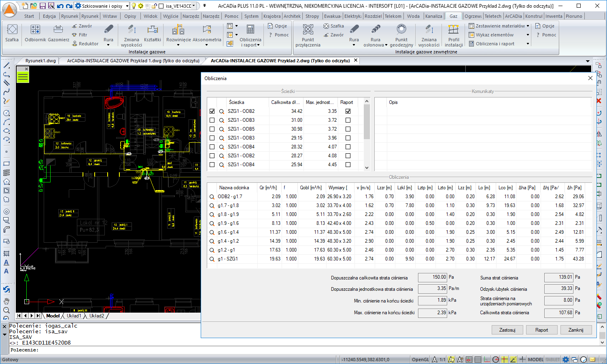Click the Ścieżki list vertical scrollbar

pos(367,134)
